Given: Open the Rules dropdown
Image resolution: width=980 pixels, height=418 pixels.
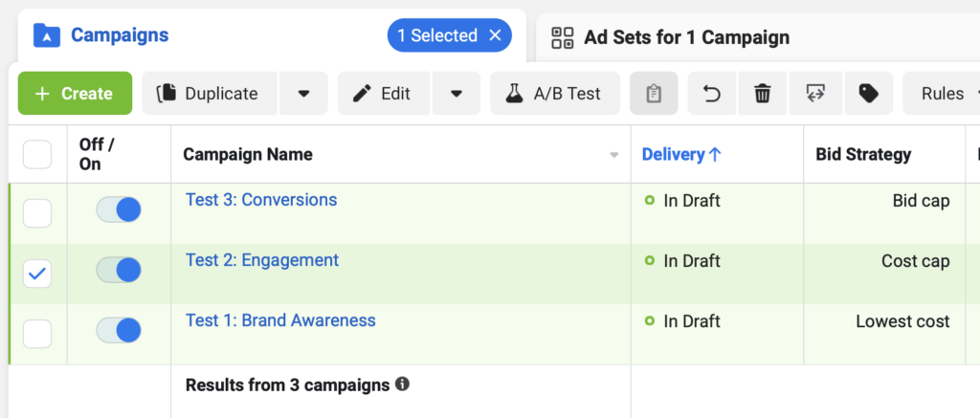Looking at the screenshot, I should point(943,94).
